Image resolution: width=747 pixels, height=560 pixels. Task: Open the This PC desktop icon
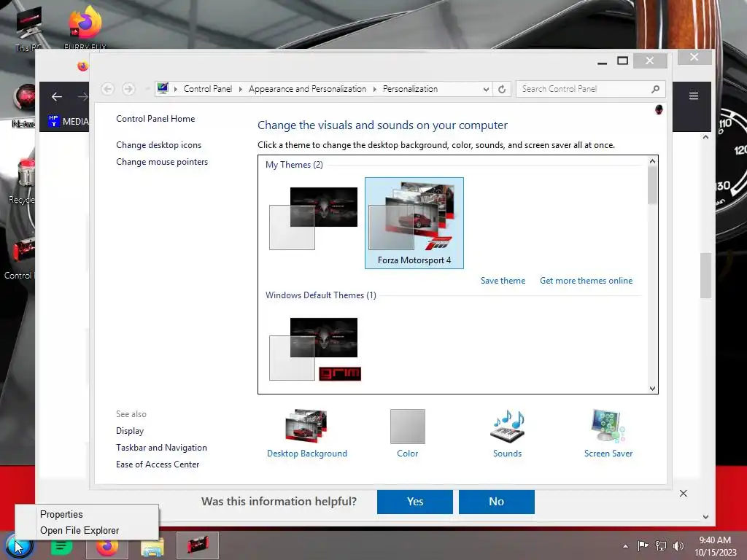pyautogui.click(x=28, y=28)
